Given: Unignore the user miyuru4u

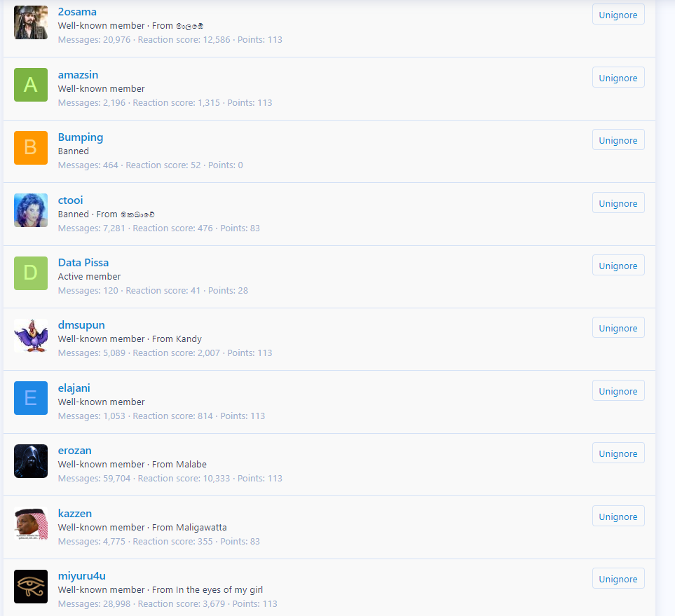Looking at the screenshot, I should tap(618, 578).
